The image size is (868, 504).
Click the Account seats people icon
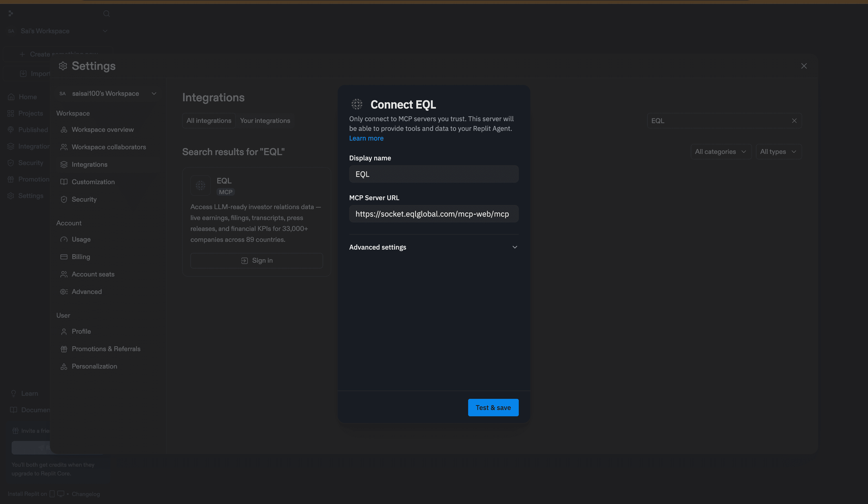64,274
